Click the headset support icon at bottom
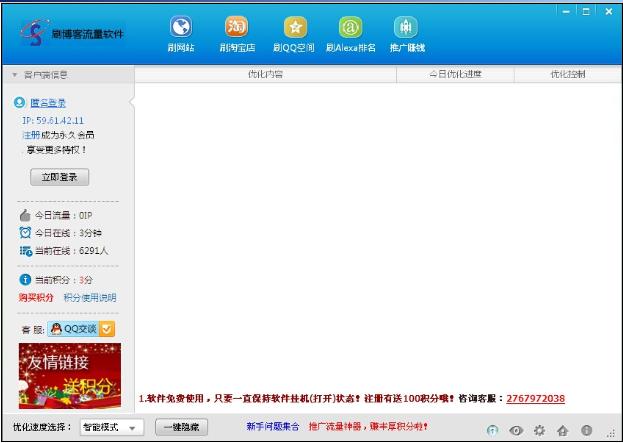This screenshot has width=623, height=443. 493,429
